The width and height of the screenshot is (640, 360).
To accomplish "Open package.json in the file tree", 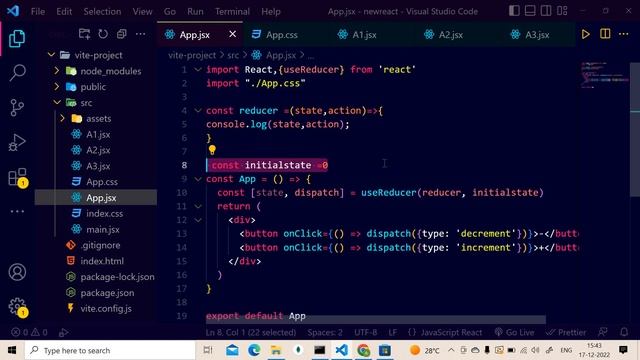I will click(x=107, y=293).
